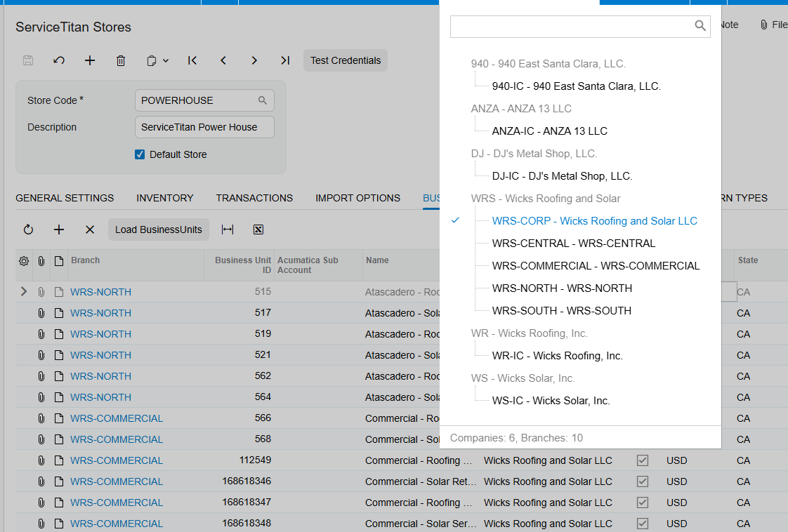The width and height of the screenshot is (788, 532).
Task: Click the attachment icon on row 112549
Action: 41,460
